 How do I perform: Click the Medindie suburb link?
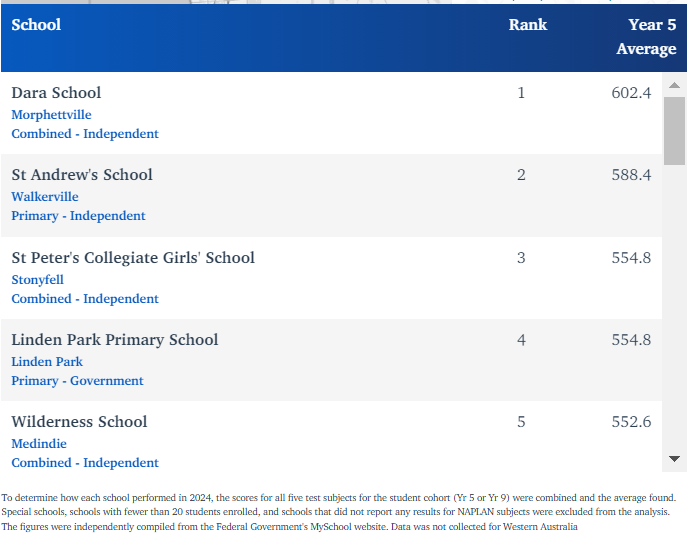pyautogui.click(x=38, y=444)
